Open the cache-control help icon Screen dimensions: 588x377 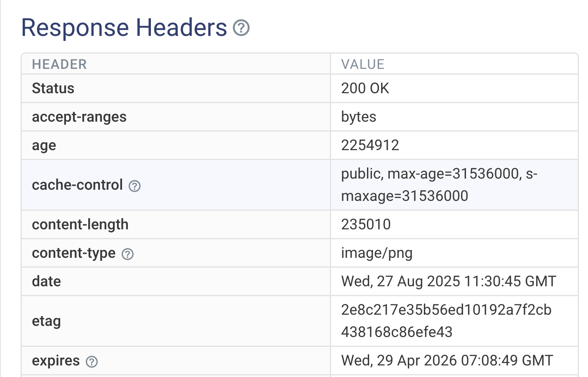pyautogui.click(x=135, y=186)
